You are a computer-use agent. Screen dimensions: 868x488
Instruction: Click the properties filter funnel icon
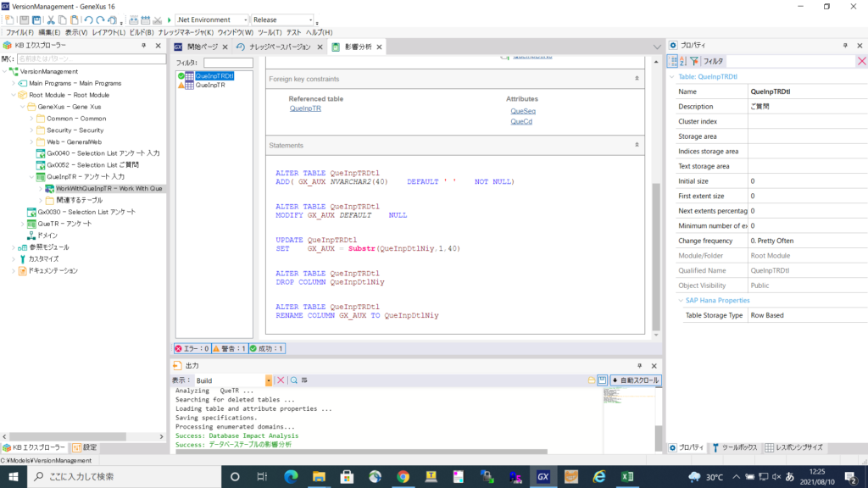coord(693,61)
